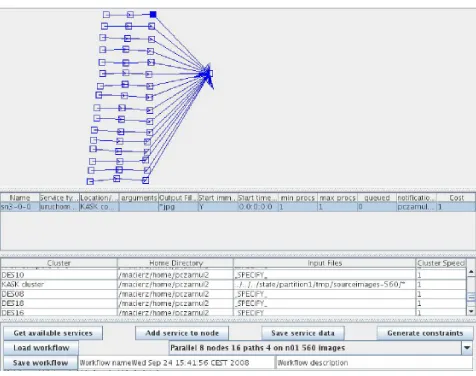Click Add service to node button

coord(182,333)
